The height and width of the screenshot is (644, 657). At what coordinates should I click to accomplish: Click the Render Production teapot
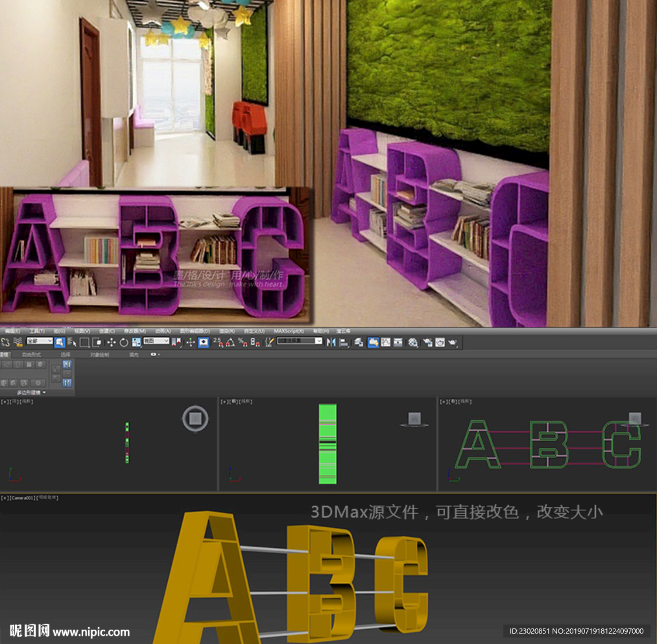(x=453, y=342)
